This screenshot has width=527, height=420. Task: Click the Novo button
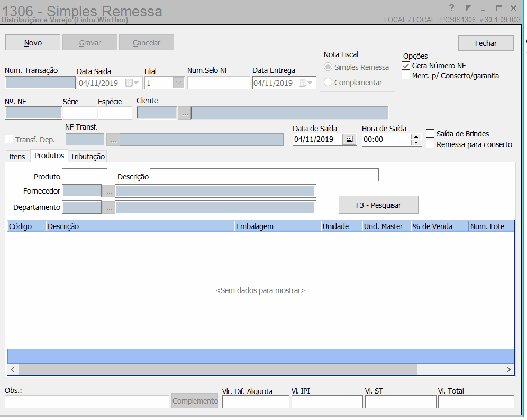click(33, 43)
